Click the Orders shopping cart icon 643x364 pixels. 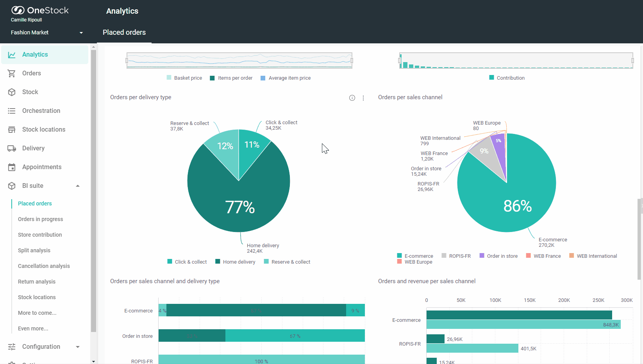click(x=12, y=73)
